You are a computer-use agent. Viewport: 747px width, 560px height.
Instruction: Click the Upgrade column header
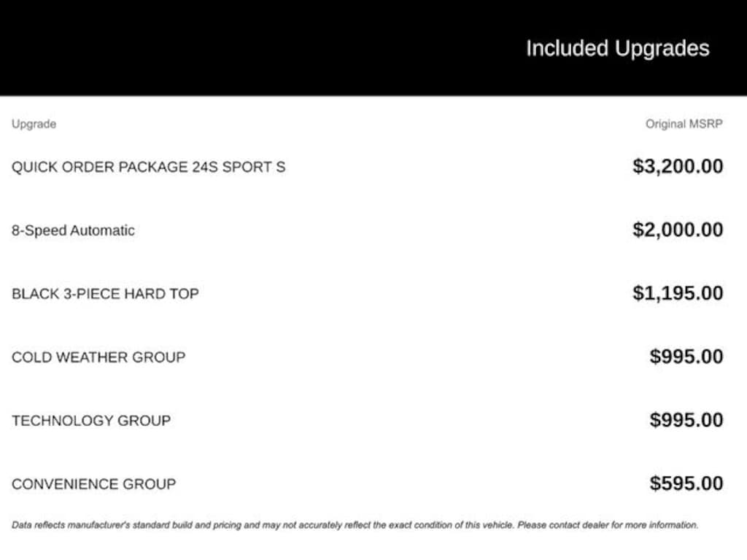(x=34, y=124)
